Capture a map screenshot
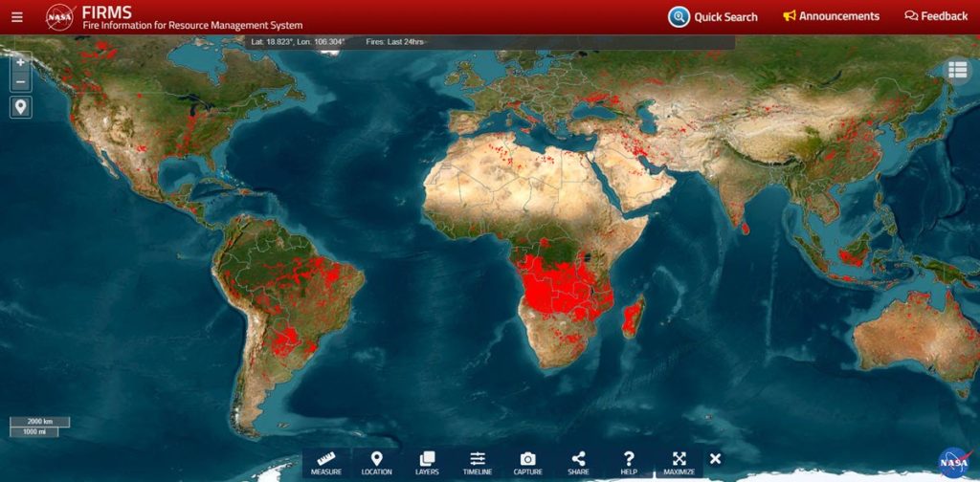Viewport: 980px width, 482px height. click(x=527, y=463)
